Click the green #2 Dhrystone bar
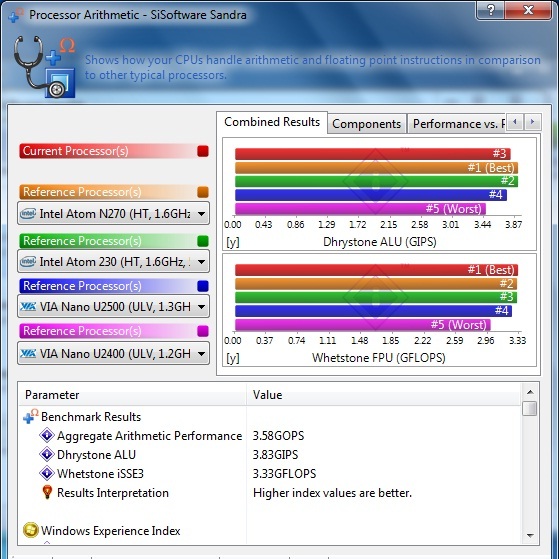Screen dimensions: 559x559 pos(376,181)
